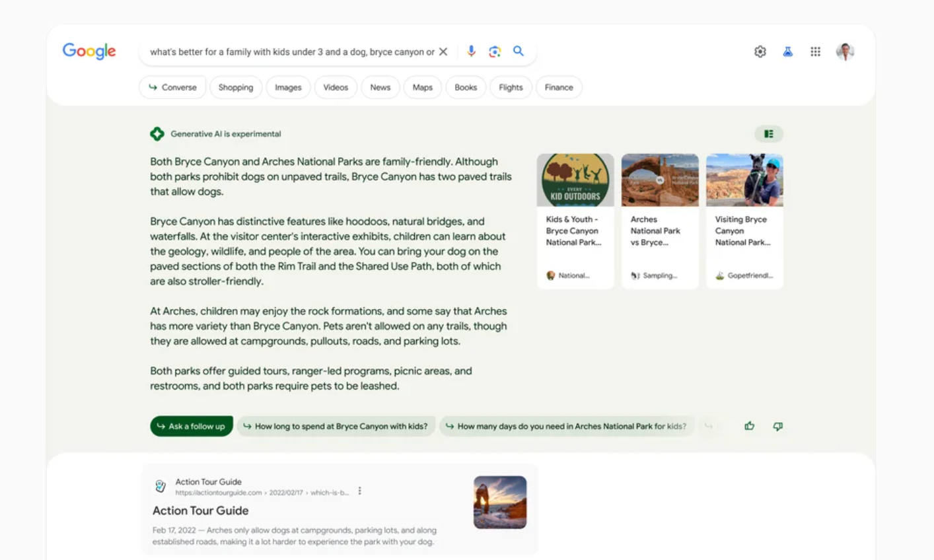Image resolution: width=934 pixels, height=560 pixels.
Task: Give thumbs up on AI answer
Action: tap(750, 426)
